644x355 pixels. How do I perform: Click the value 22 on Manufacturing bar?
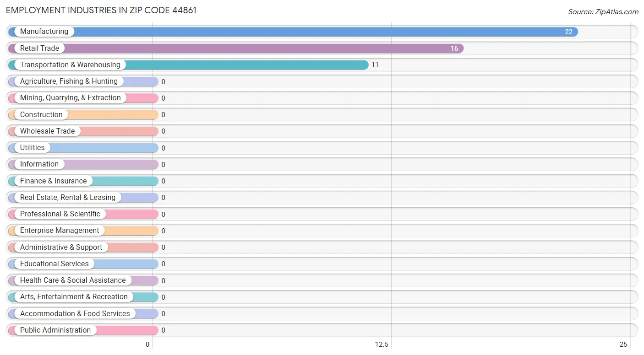(568, 32)
